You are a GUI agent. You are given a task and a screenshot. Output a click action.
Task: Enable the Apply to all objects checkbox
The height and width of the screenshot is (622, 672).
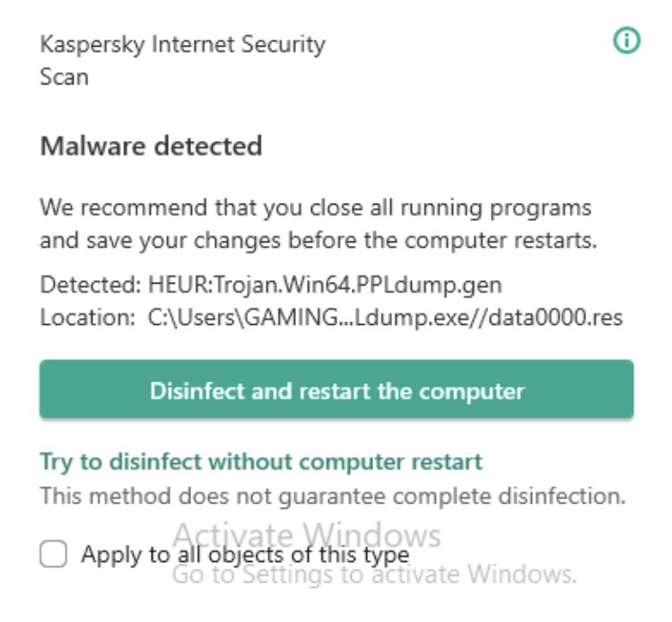[x=54, y=556]
